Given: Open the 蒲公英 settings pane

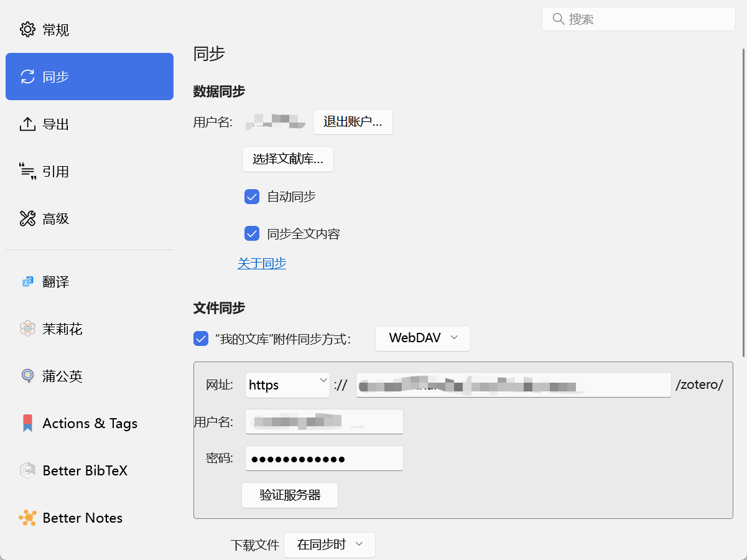Looking at the screenshot, I should pyautogui.click(x=62, y=376).
